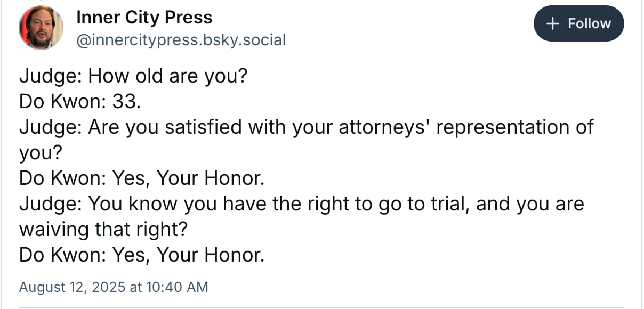Click the number "33" in the post
The image size is (644, 309).
pos(124,102)
